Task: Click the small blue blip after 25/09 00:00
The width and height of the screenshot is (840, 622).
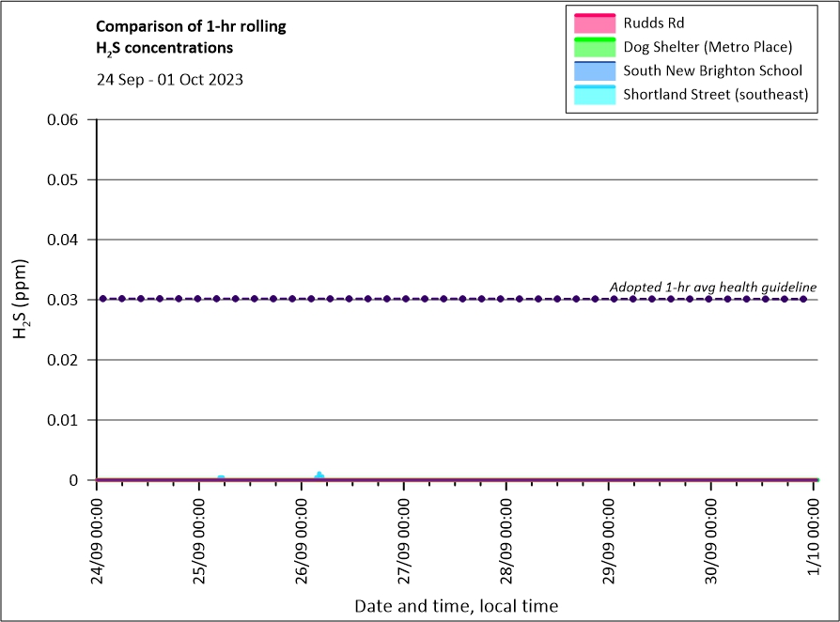Action: 221,477
